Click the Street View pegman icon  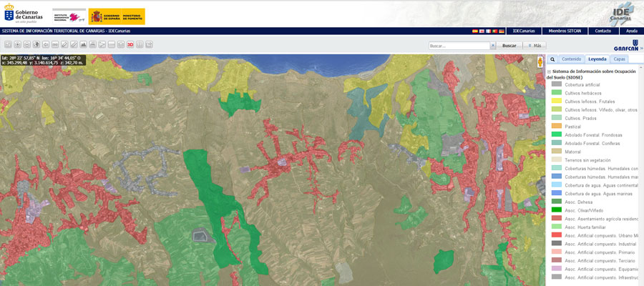click(x=540, y=61)
